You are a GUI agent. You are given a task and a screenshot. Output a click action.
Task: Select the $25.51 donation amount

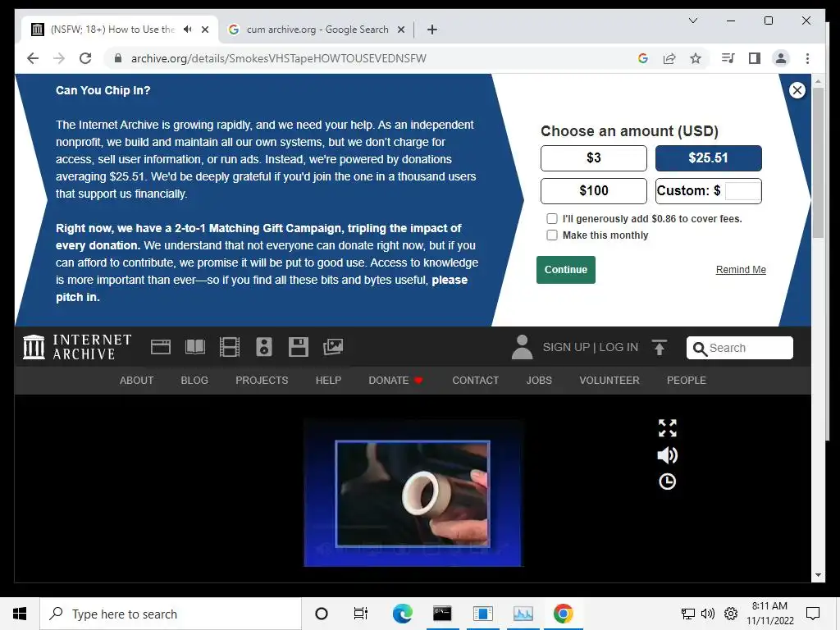[708, 158]
